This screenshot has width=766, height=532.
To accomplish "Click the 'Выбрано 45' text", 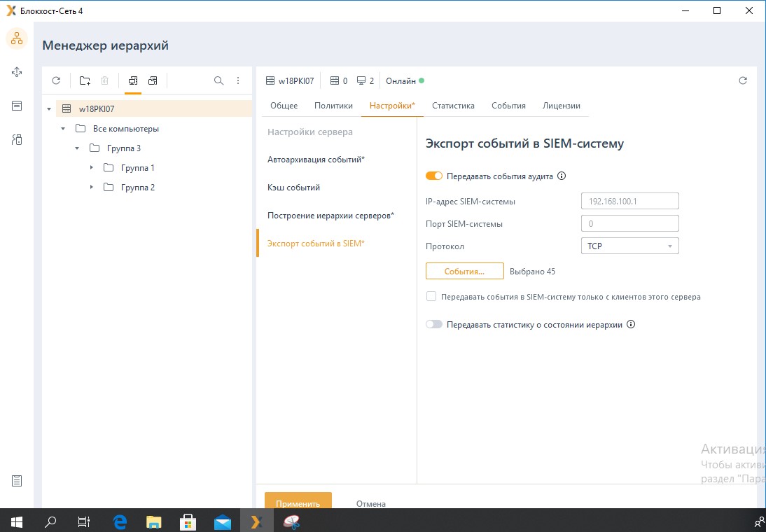I will click(x=532, y=271).
